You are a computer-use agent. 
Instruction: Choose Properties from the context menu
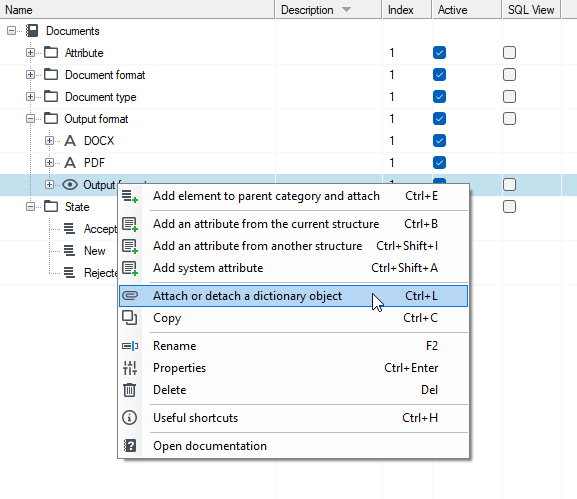(294, 368)
